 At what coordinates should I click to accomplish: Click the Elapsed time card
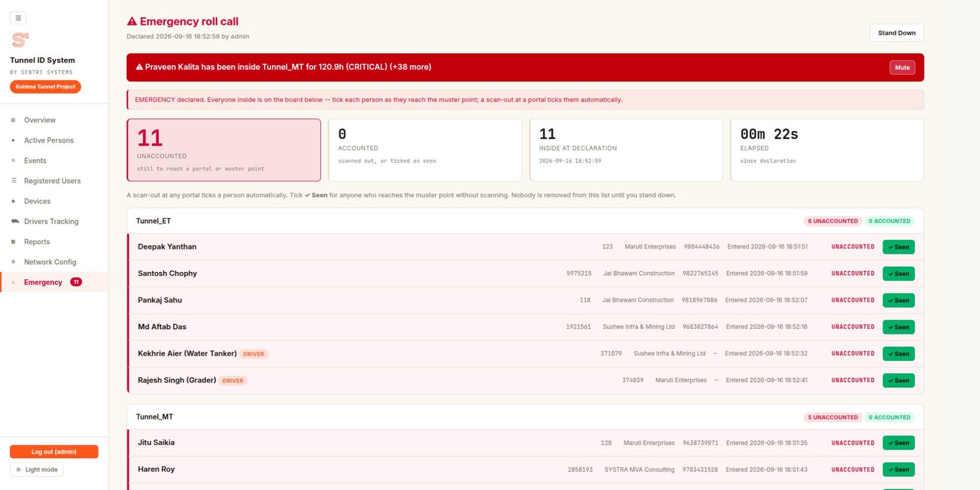point(827,150)
